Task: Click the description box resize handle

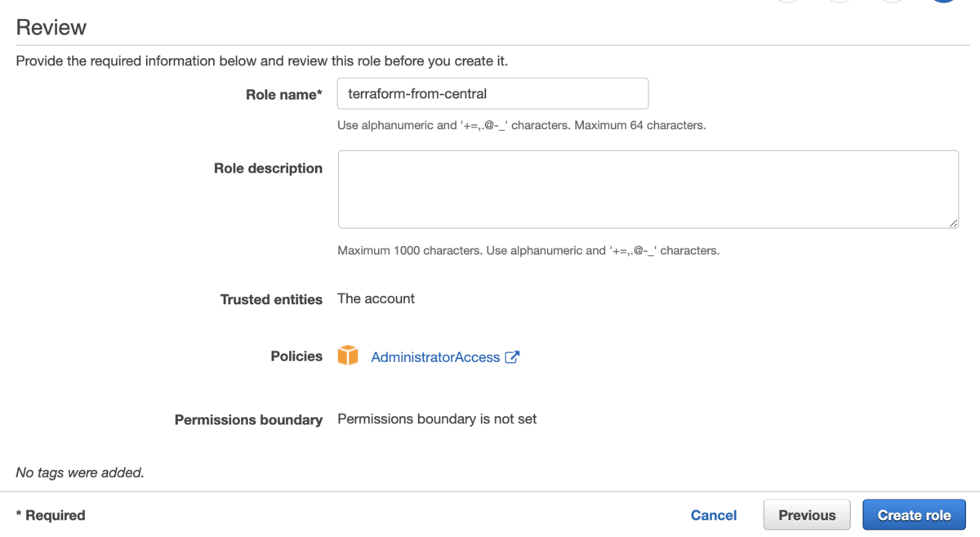Action: click(x=953, y=223)
